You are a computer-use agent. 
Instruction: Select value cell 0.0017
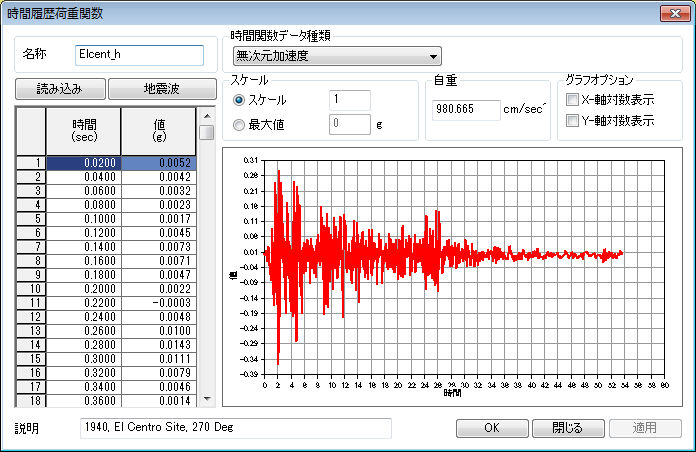click(159, 219)
